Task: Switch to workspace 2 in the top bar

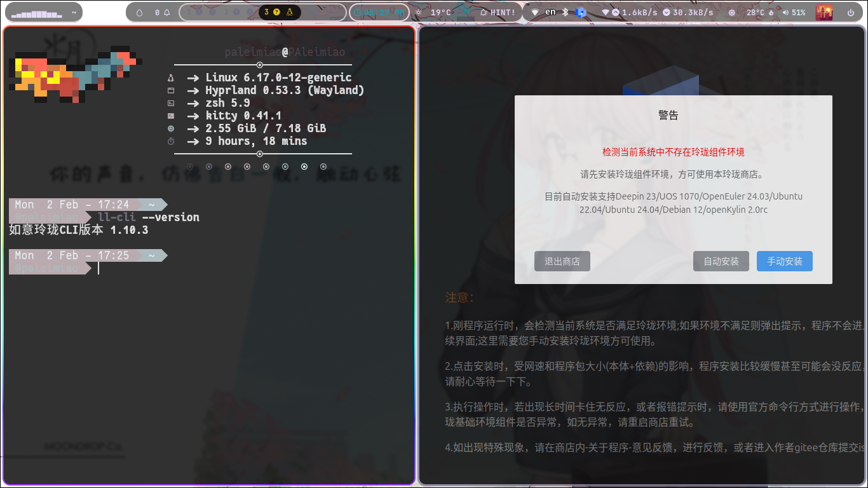Action: (x=226, y=12)
